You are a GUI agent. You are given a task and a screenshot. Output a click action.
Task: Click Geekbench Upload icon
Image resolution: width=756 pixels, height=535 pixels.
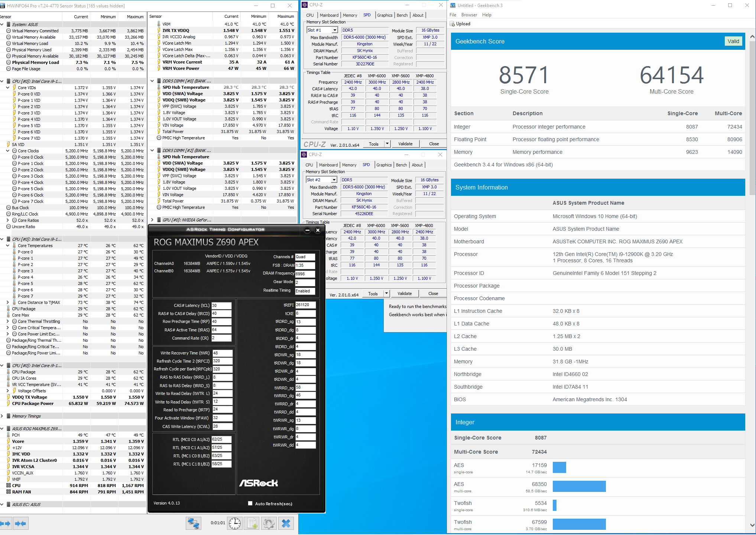tap(452, 24)
